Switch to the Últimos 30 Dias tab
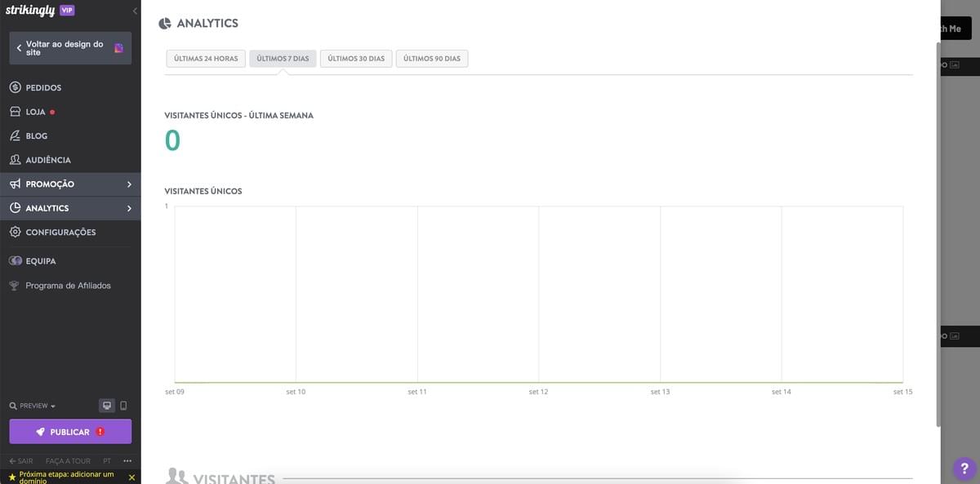 355,57
